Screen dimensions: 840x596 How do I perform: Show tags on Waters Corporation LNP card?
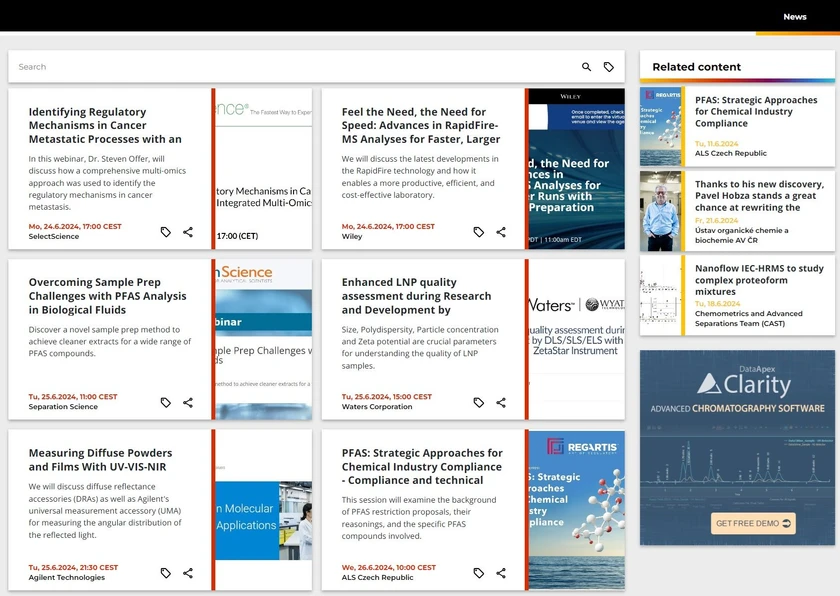479,403
